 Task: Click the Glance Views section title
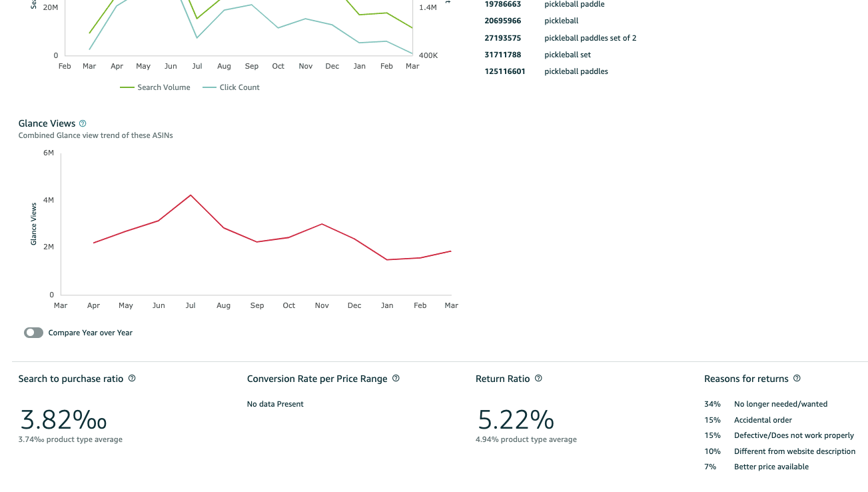coord(47,123)
